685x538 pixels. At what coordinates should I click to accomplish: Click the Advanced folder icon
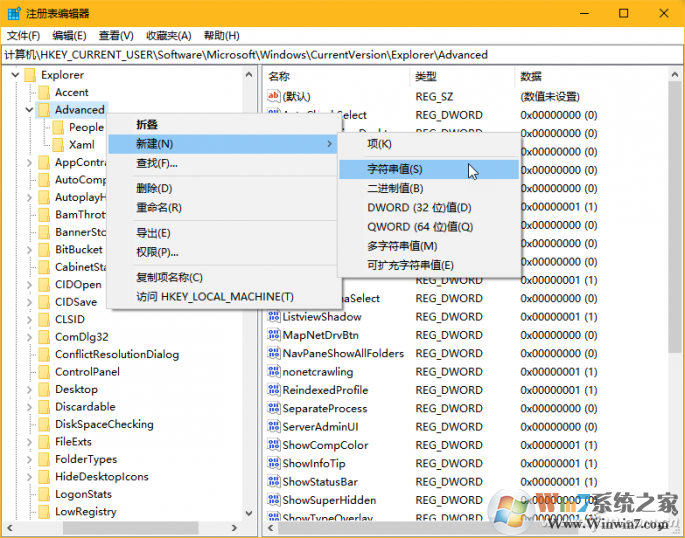click(x=44, y=110)
